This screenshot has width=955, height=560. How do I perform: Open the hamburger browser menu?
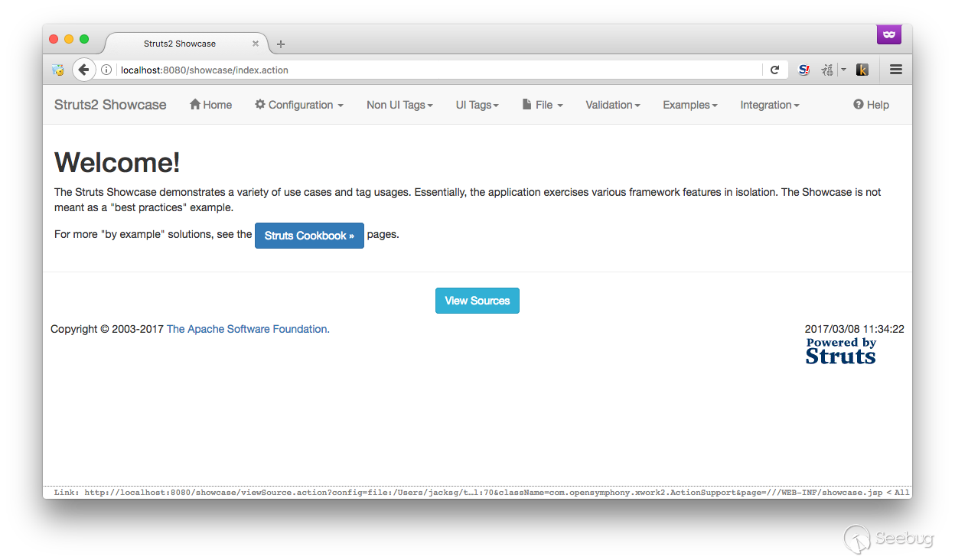[x=896, y=70]
